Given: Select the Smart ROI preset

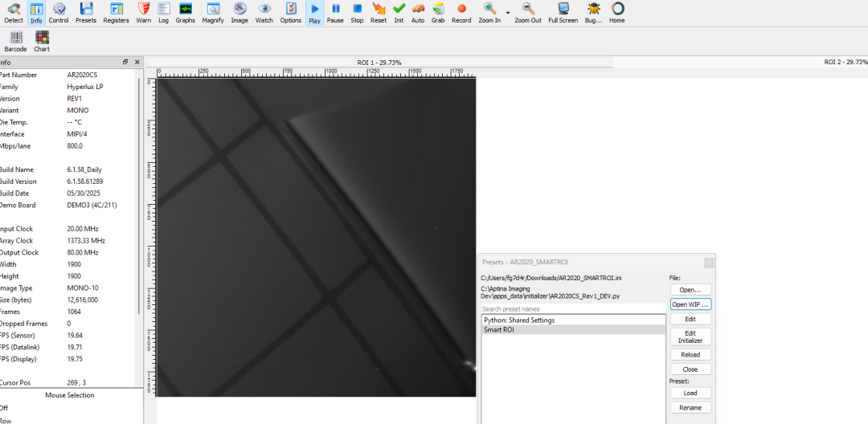Looking at the screenshot, I should click(x=573, y=329).
